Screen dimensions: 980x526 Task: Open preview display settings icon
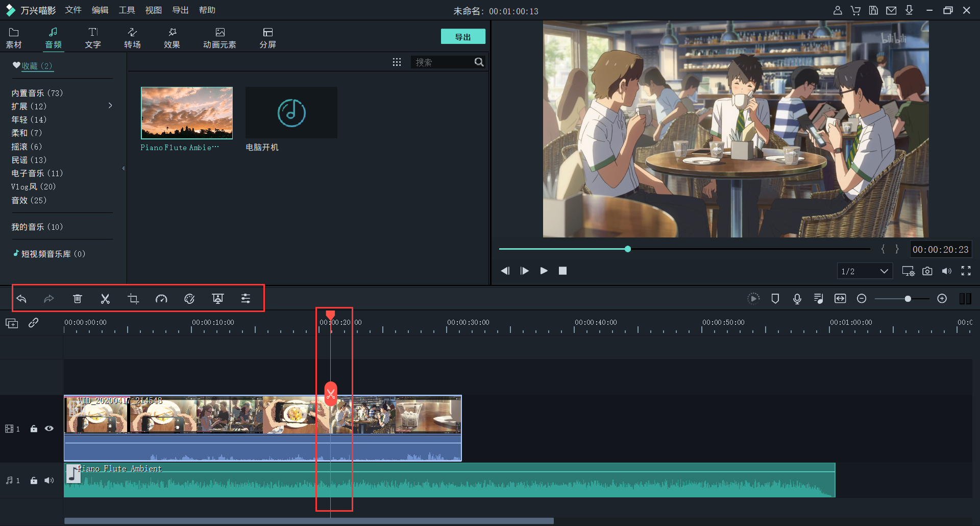pyautogui.click(x=908, y=271)
